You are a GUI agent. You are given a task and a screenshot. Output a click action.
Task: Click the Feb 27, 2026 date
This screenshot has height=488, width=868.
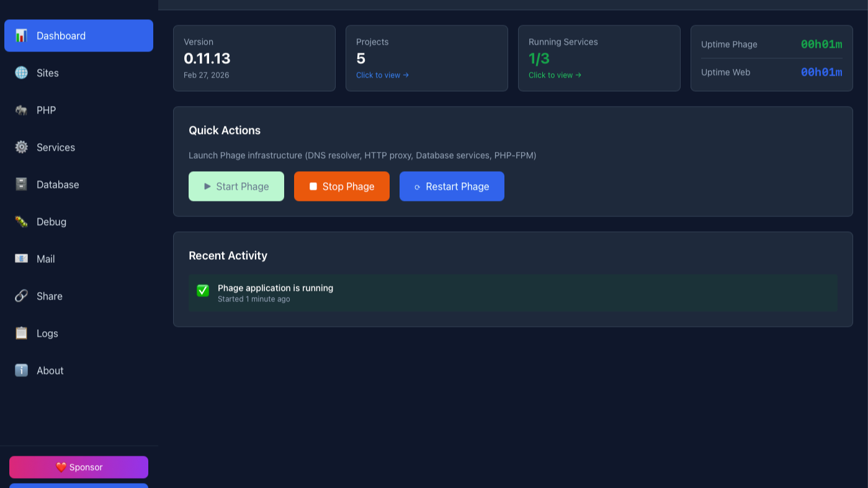click(207, 75)
